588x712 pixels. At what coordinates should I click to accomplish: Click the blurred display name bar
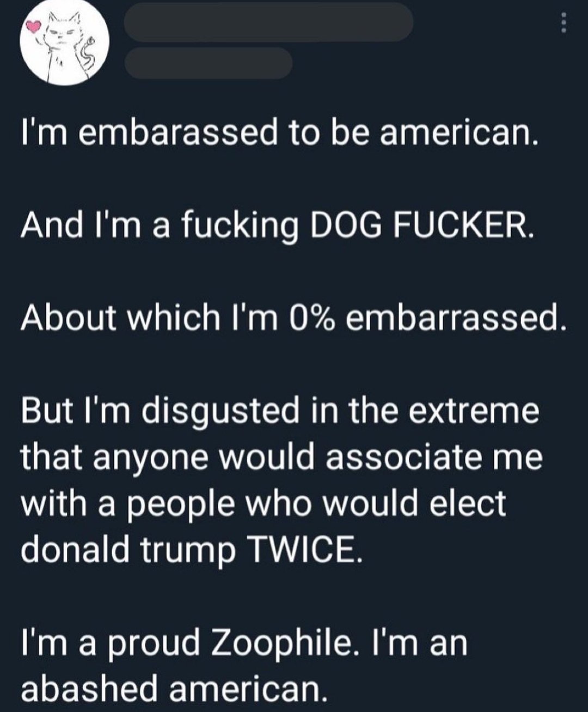(268, 22)
